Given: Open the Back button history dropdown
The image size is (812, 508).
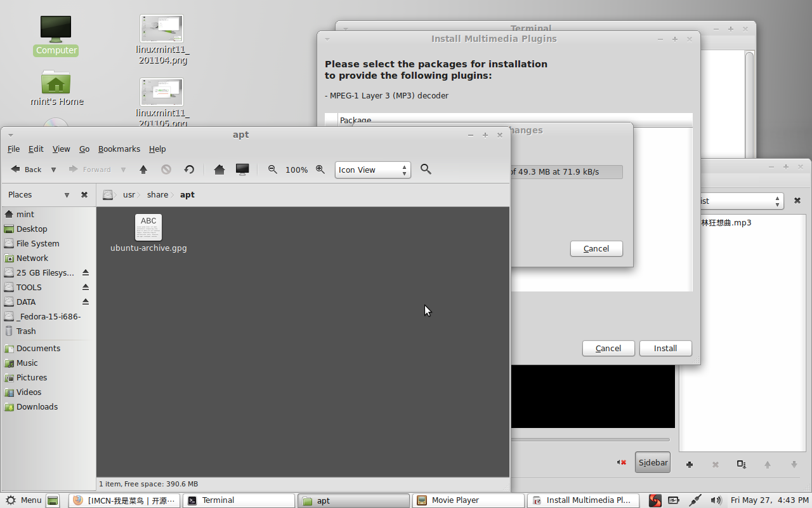Looking at the screenshot, I should tap(53, 170).
